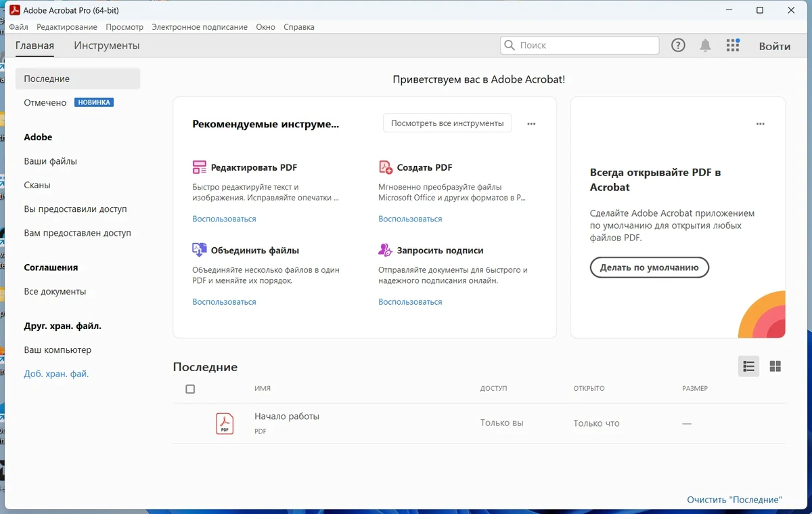Click Воспользоваться under Объединить файлы

[224, 301]
